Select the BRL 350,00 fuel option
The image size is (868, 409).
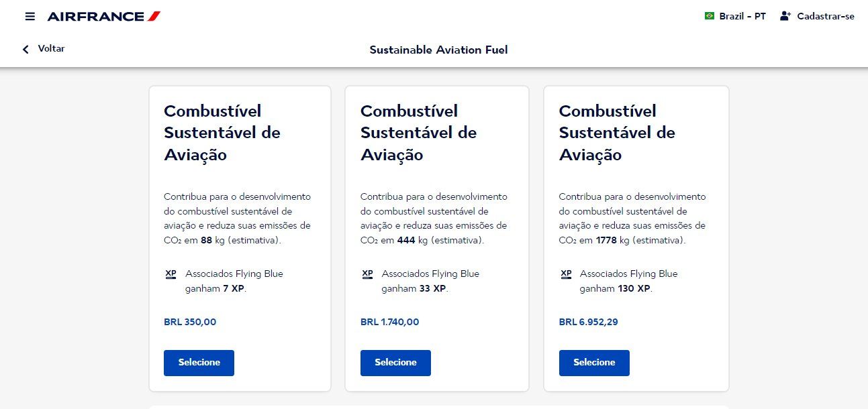(199, 363)
